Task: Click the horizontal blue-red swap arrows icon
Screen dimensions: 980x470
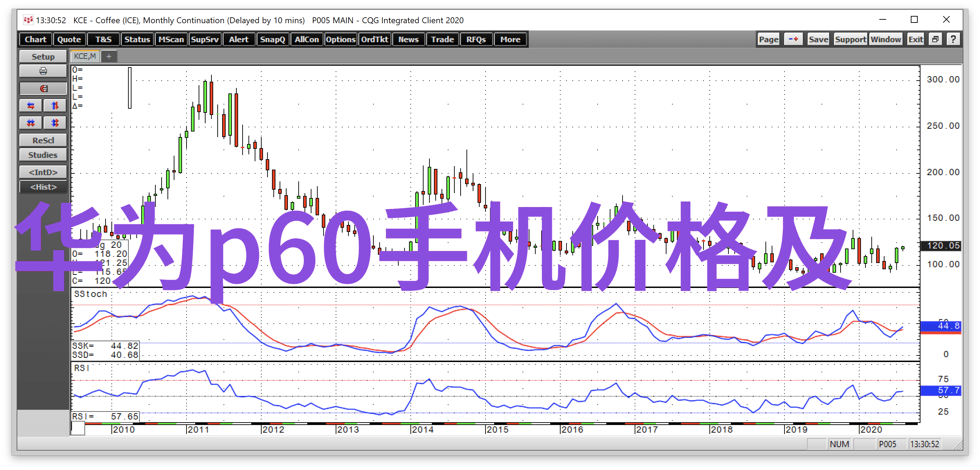Action: 31,106
